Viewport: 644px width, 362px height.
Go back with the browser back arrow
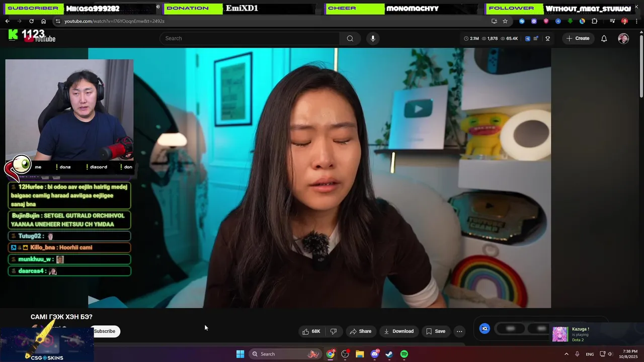pyautogui.click(x=7, y=21)
